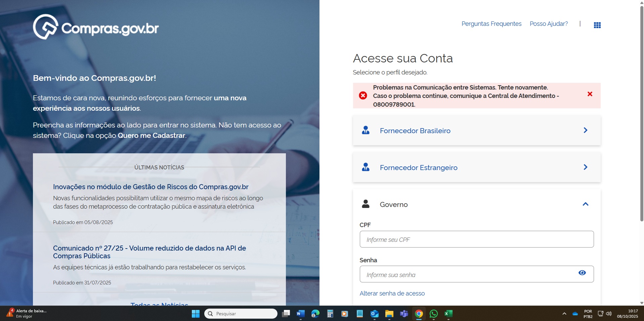Open Outlook from the taskbar
The height and width of the screenshot is (321, 644).
pyautogui.click(x=375, y=314)
